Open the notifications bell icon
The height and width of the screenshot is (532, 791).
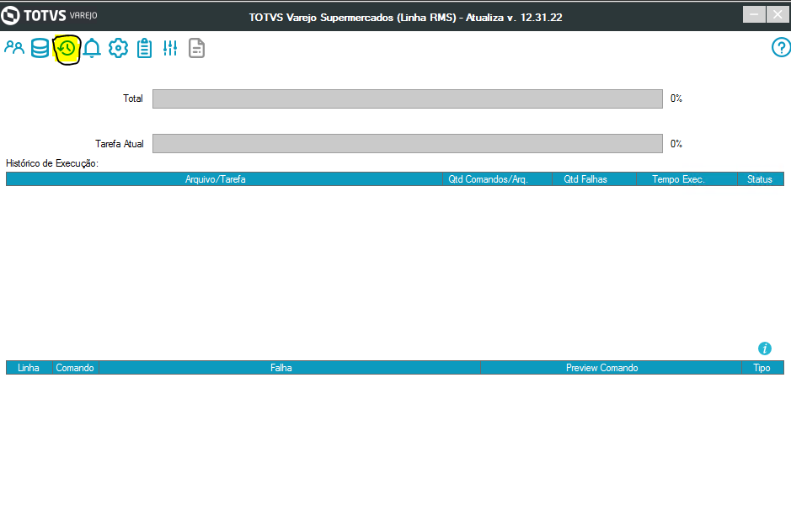pos(92,49)
